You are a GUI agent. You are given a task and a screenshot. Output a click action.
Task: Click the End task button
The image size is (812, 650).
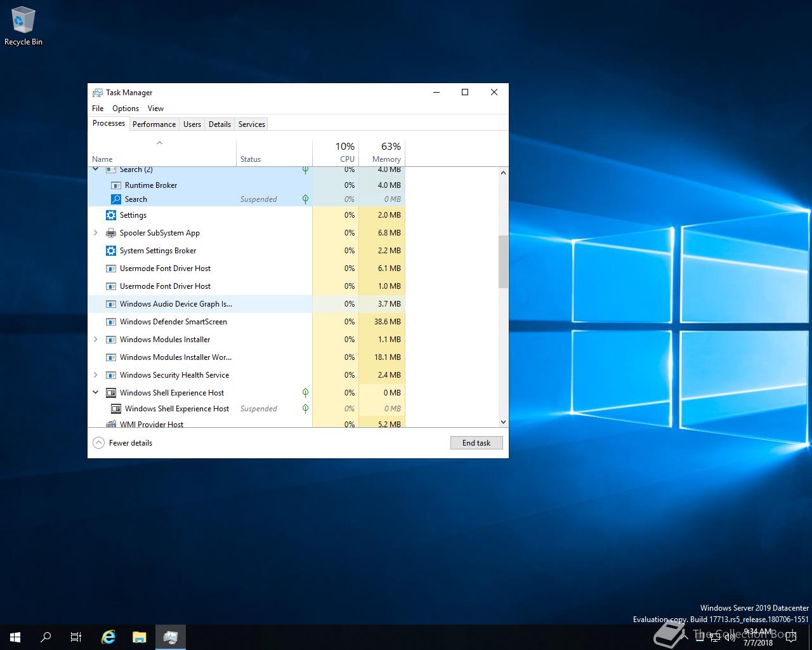point(476,443)
